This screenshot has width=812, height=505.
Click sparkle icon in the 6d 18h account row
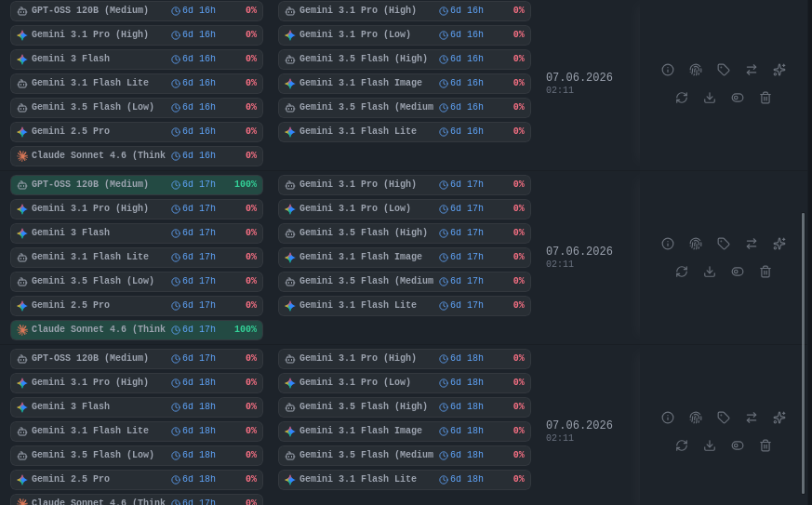click(x=779, y=418)
